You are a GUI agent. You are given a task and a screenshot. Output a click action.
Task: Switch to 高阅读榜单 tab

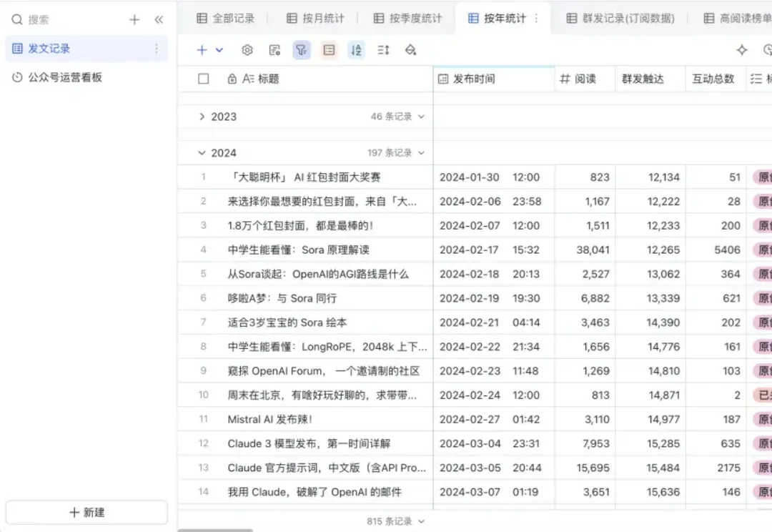point(738,19)
